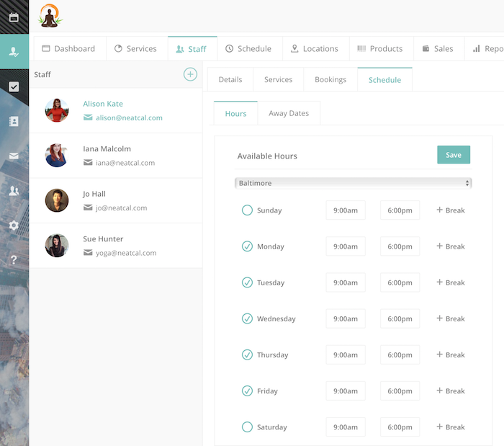The height and width of the screenshot is (446, 504).
Task: Add a break on Saturday
Action: click(x=451, y=427)
